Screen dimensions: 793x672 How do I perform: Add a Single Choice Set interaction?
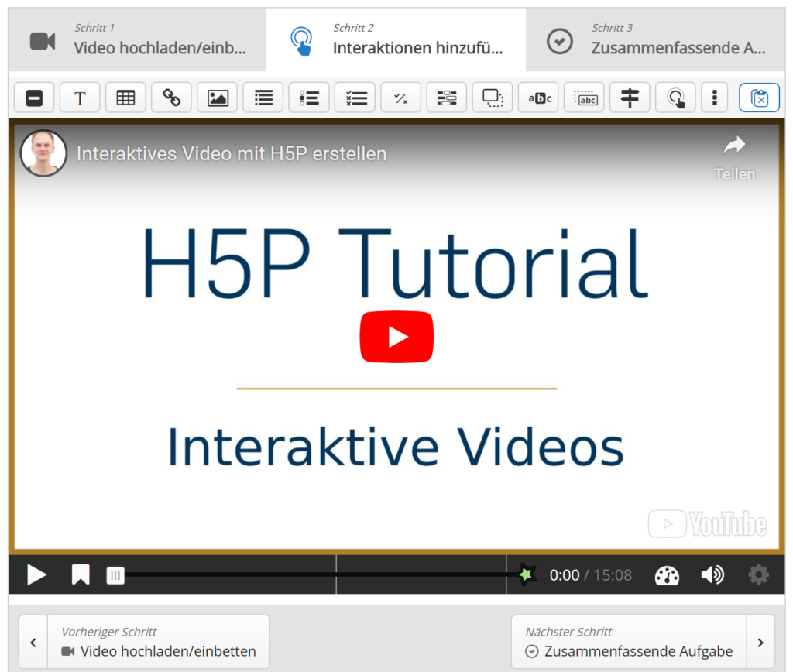[x=309, y=98]
